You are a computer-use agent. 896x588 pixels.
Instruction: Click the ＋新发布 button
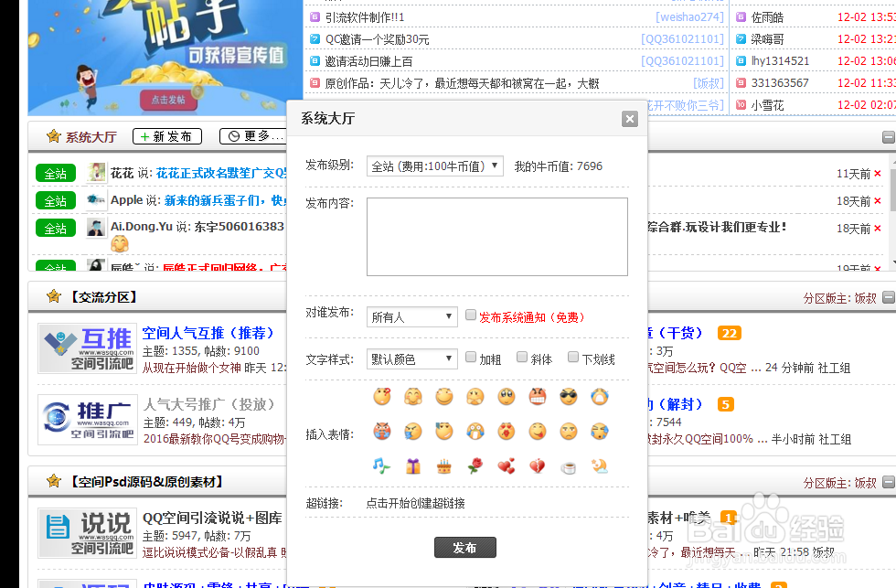(x=166, y=136)
